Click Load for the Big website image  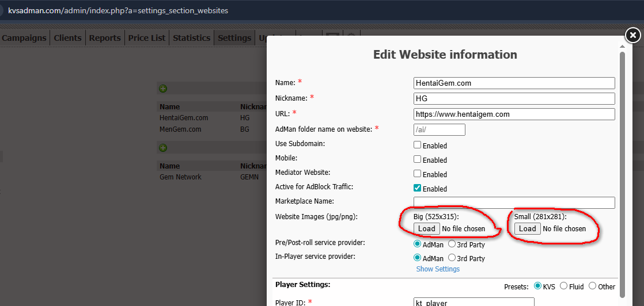click(x=426, y=229)
